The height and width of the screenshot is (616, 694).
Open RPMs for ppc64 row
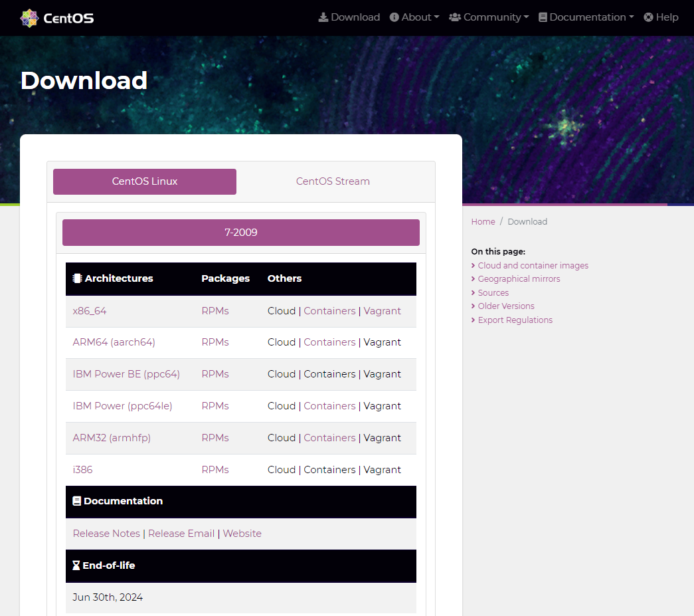(x=215, y=374)
